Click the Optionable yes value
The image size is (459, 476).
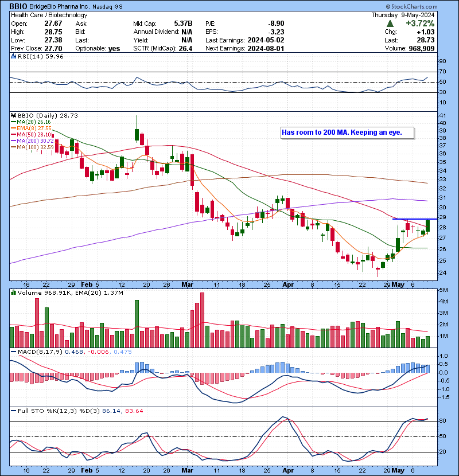point(114,49)
